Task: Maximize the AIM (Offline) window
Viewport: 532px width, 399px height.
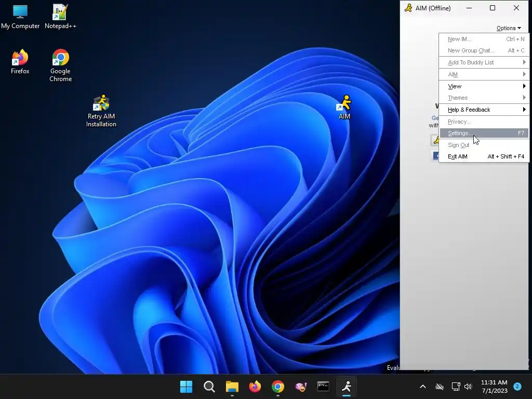Action: 493,8
